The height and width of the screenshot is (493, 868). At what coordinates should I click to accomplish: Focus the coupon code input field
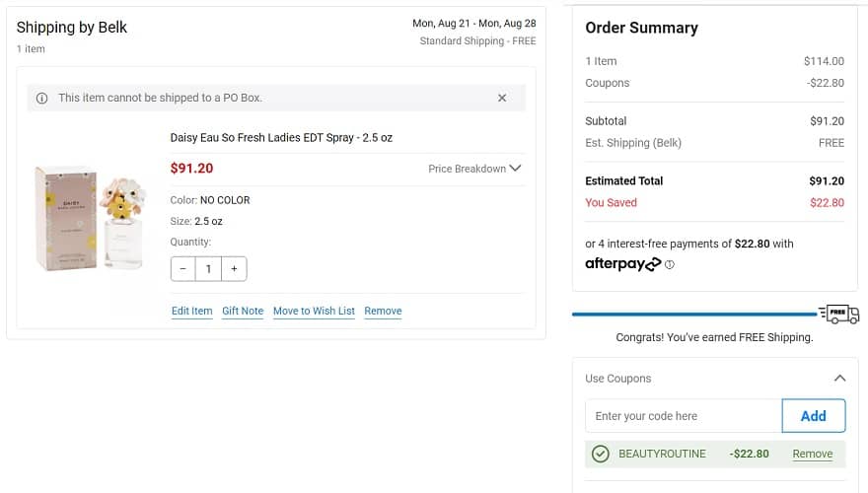tap(684, 416)
